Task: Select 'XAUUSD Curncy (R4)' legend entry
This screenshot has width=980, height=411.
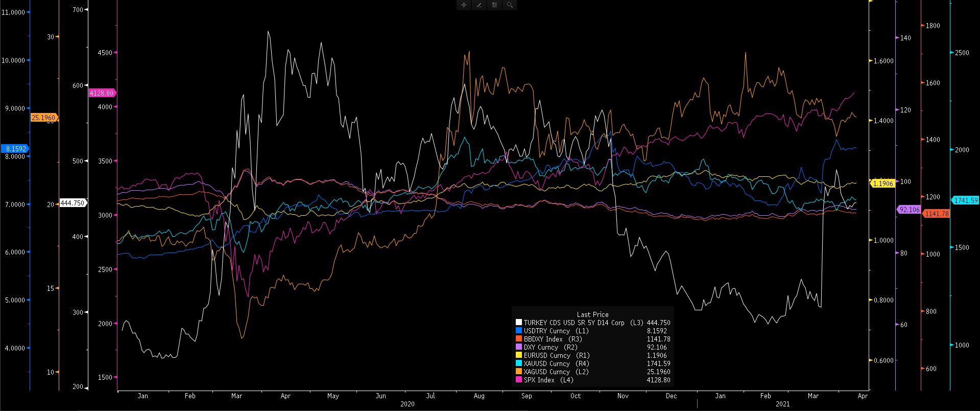Action: click(557, 363)
